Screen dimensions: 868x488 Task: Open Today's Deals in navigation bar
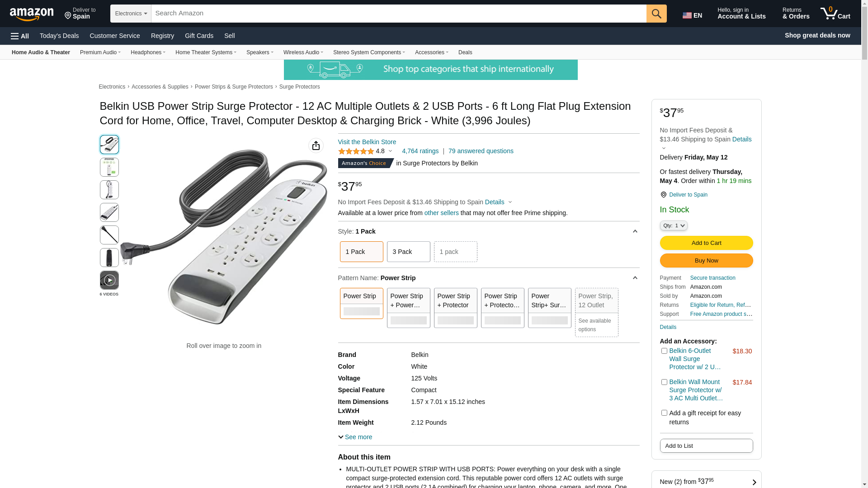[x=59, y=36]
